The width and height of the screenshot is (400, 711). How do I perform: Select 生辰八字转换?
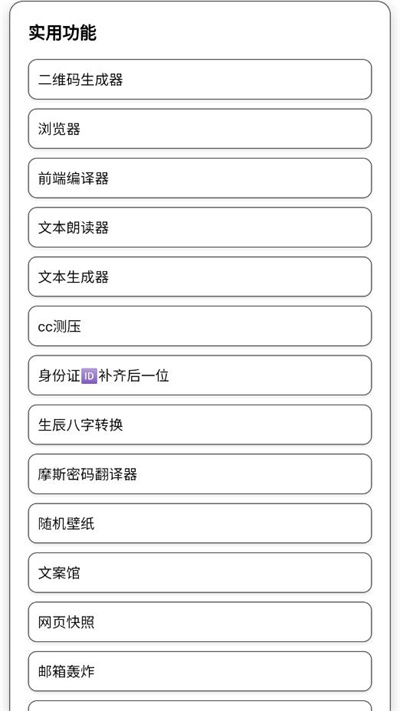tap(200, 425)
